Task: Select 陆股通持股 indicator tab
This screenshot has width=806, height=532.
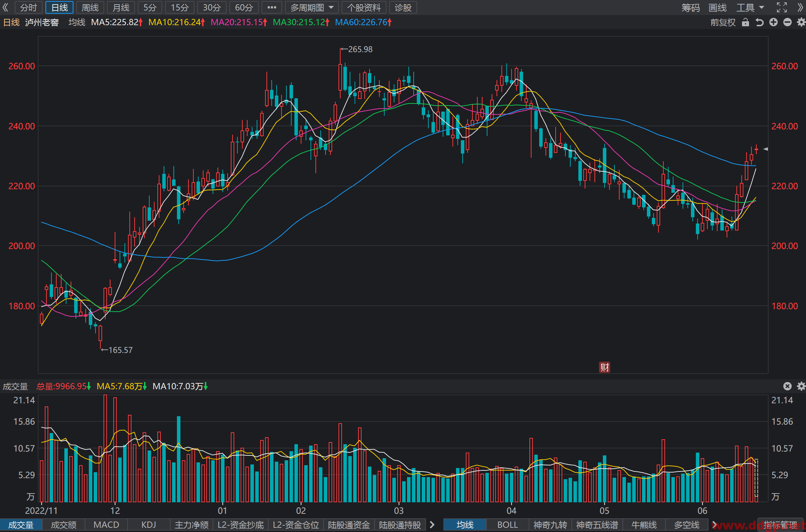Action: click(400, 525)
